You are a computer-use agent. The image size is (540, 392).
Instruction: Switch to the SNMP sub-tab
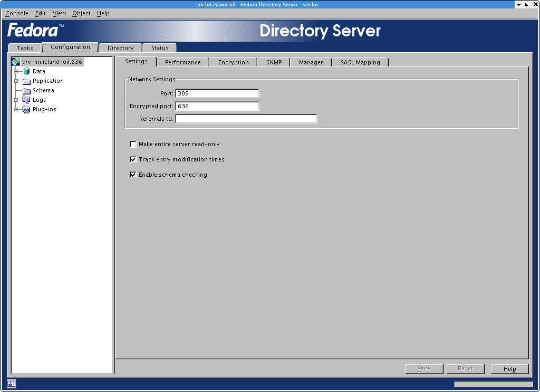[x=274, y=62]
